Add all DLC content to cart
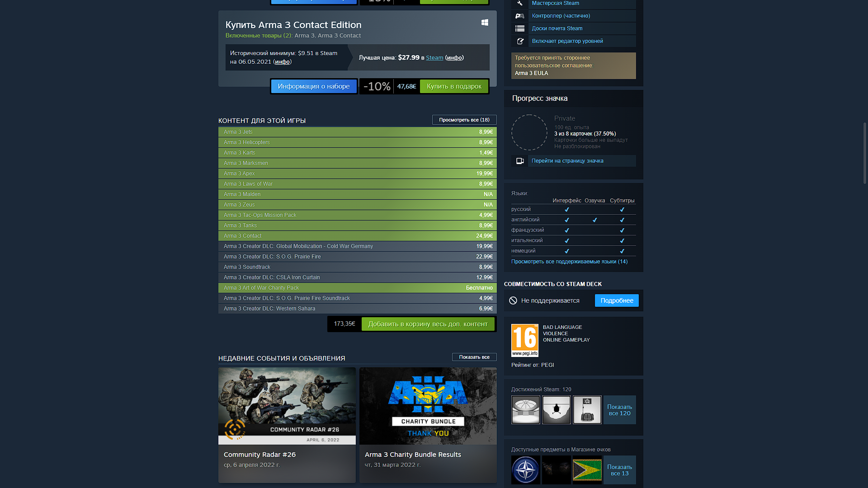Image resolution: width=868 pixels, height=488 pixels. click(x=428, y=324)
